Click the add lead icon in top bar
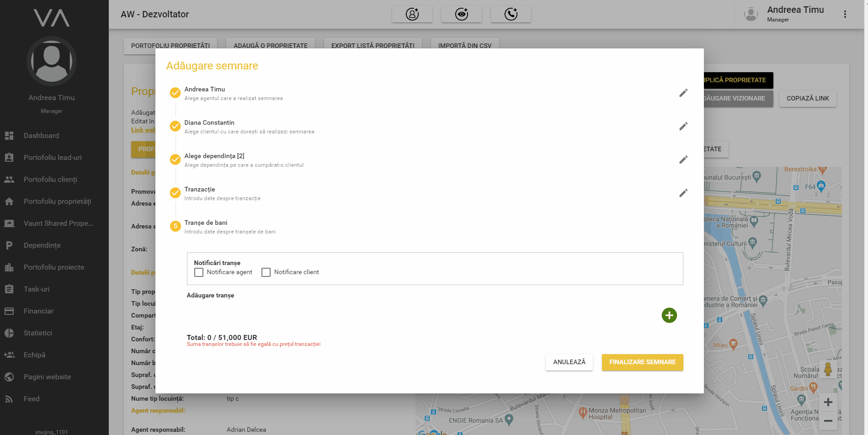This screenshot has width=868, height=435. (x=412, y=14)
